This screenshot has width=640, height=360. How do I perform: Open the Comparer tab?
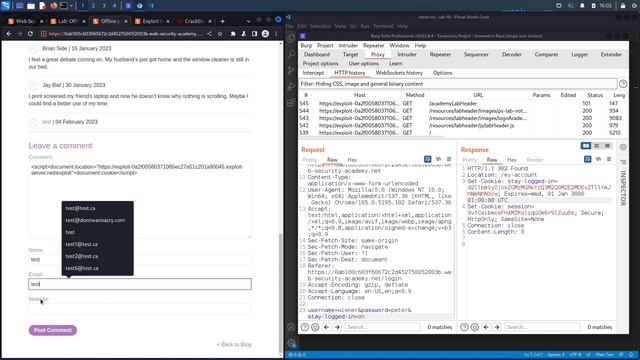click(546, 54)
